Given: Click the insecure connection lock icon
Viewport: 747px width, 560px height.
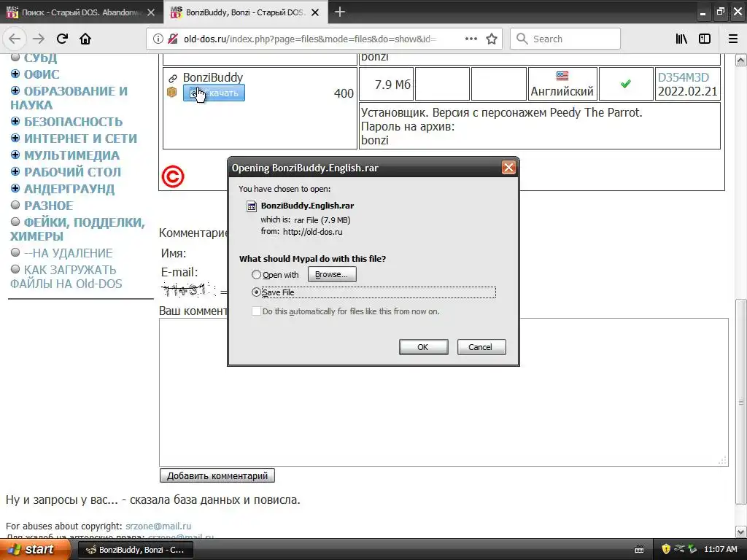Looking at the screenshot, I should 173,39.
